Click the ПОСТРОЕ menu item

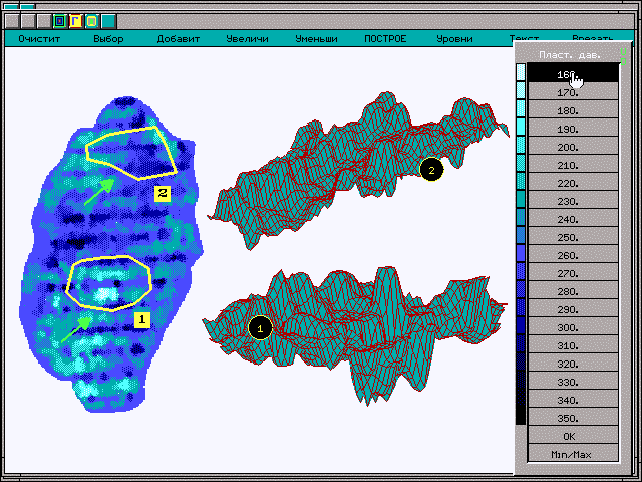pyautogui.click(x=385, y=39)
